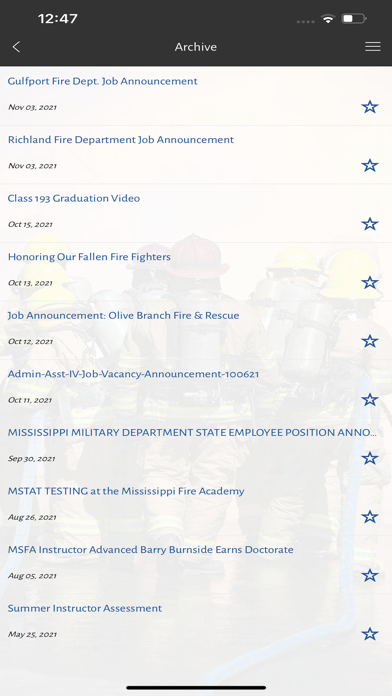Viewport: 392px width, 696px height.
Task: Favorite Honoring Our Fallen Fire Fighters
Action: [369, 283]
